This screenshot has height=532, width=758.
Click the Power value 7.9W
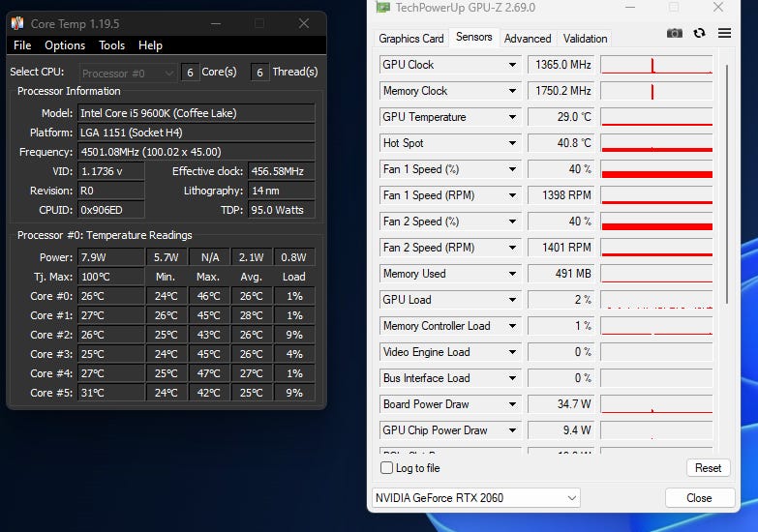pos(111,257)
